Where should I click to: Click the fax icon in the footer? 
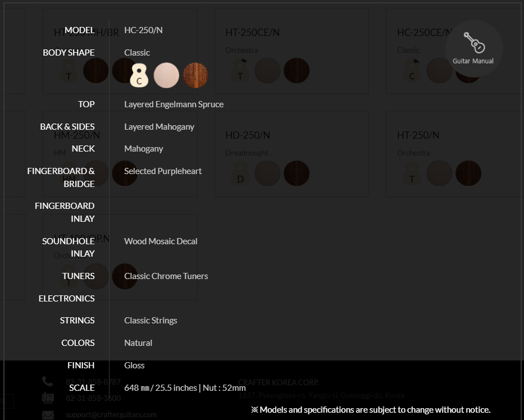[48, 398]
